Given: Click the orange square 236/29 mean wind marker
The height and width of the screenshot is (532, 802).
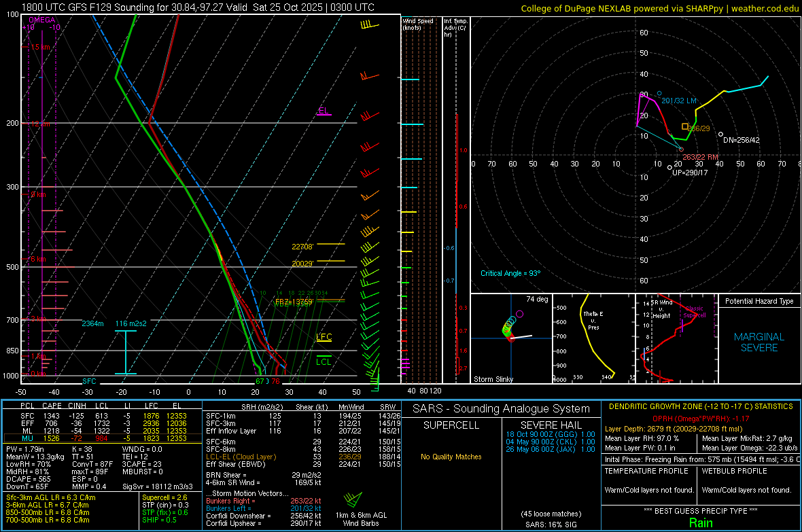Looking at the screenshot, I should (x=685, y=126).
